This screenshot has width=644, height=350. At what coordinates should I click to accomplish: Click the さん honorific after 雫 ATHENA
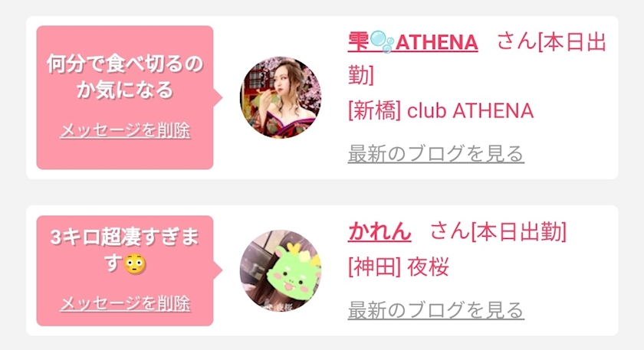(x=517, y=42)
